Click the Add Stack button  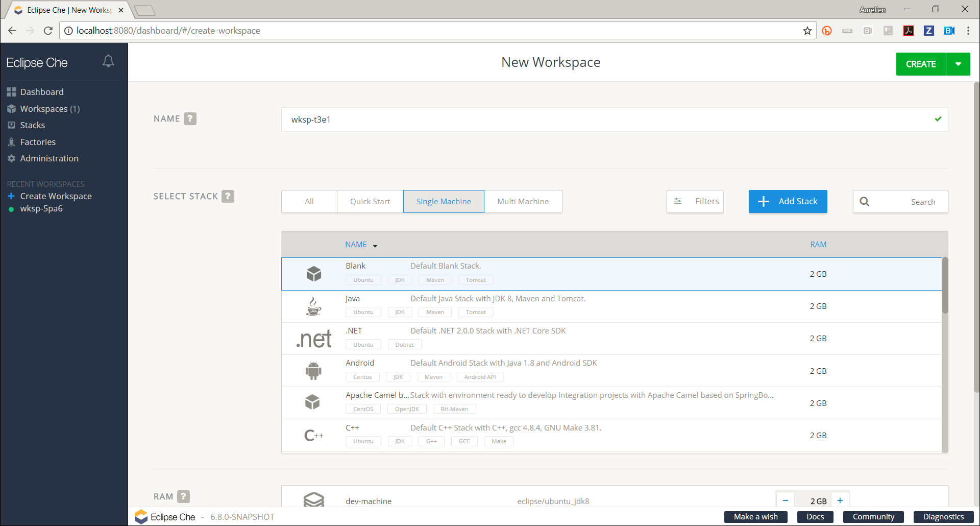tap(788, 202)
